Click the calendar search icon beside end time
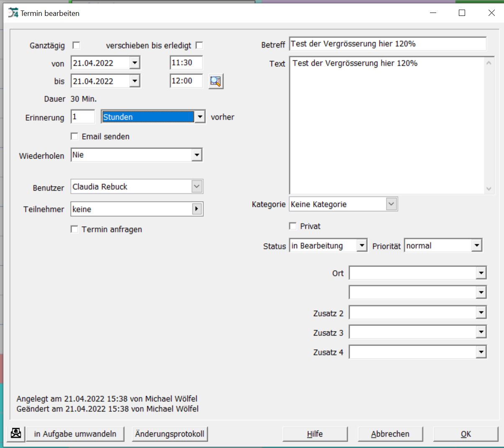Image resolution: width=504 pixels, height=448 pixels. (x=216, y=81)
